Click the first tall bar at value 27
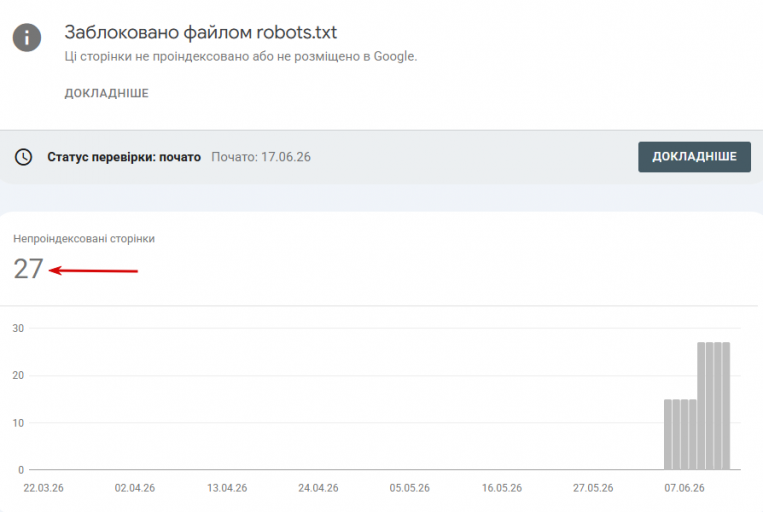Image resolution: width=763 pixels, height=512 pixels. tap(701, 406)
